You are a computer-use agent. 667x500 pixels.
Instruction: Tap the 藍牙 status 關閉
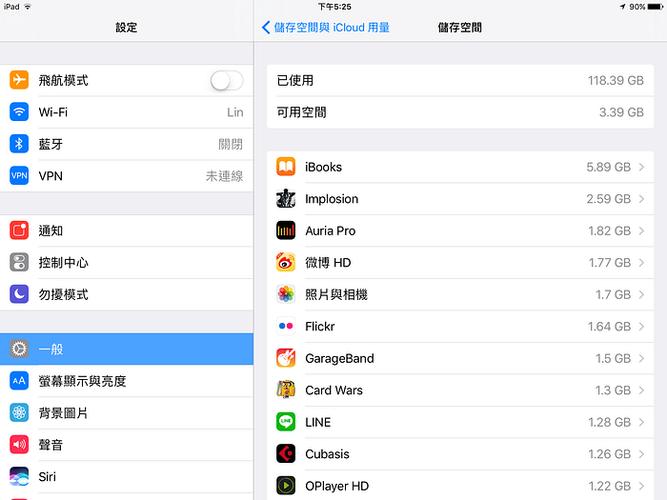click(230, 144)
